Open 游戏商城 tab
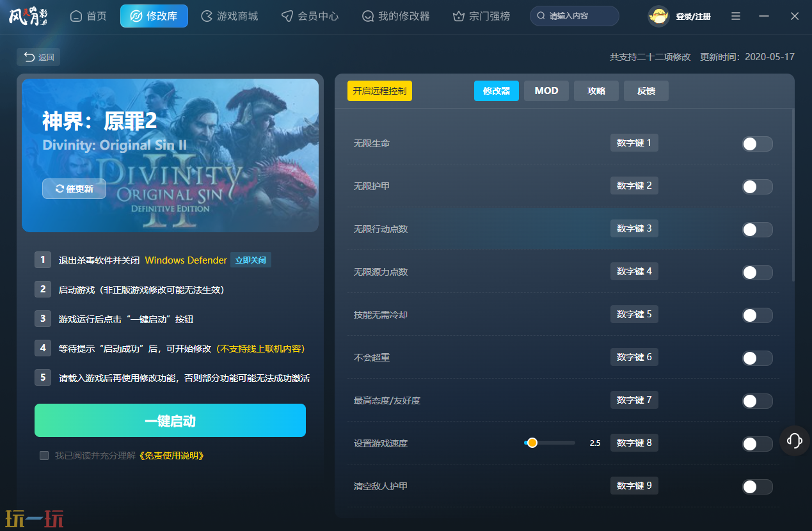The image size is (812, 531). [230, 16]
